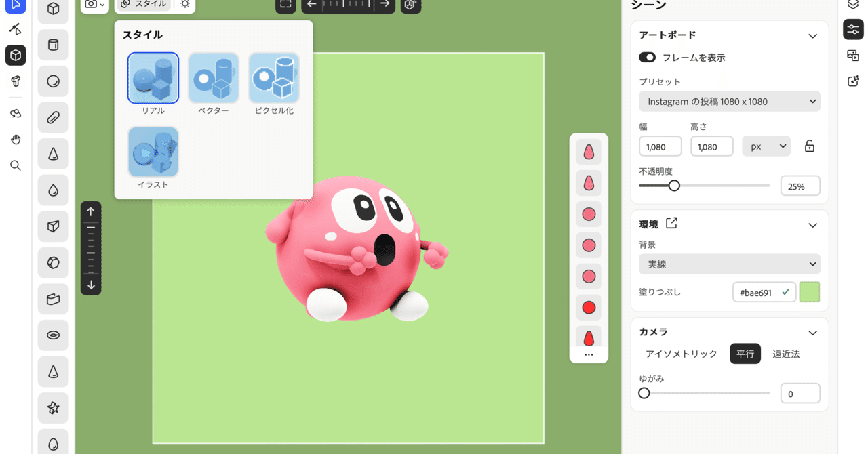Image resolution: width=868 pixels, height=454 pixels.
Task: Add the star primitive shape
Action: point(54,408)
